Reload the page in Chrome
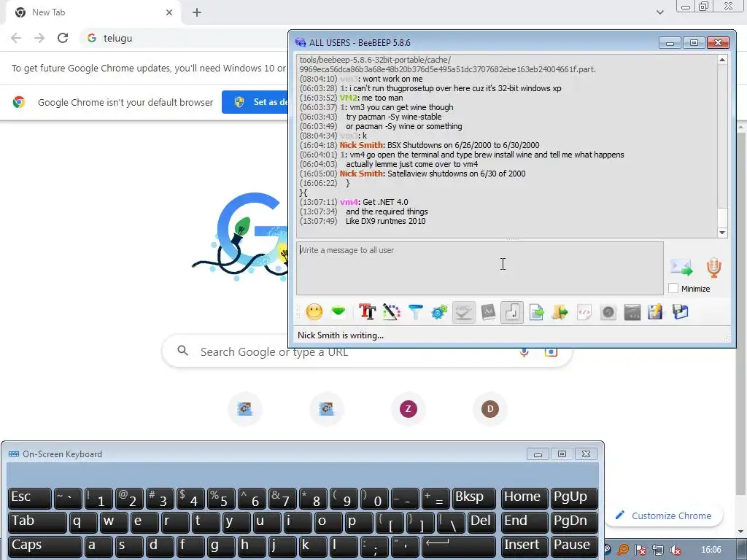Image resolution: width=747 pixels, height=560 pixels. point(63,38)
